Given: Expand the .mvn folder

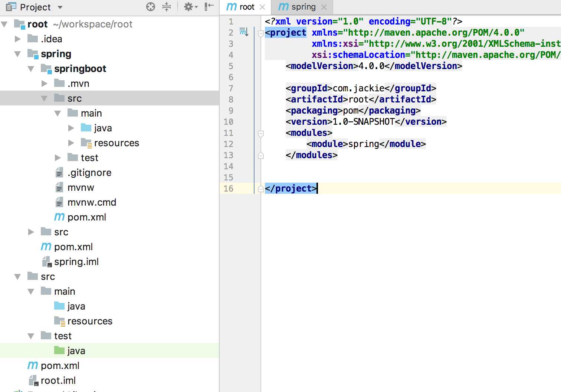Looking at the screenshot, I should point(44,83).
